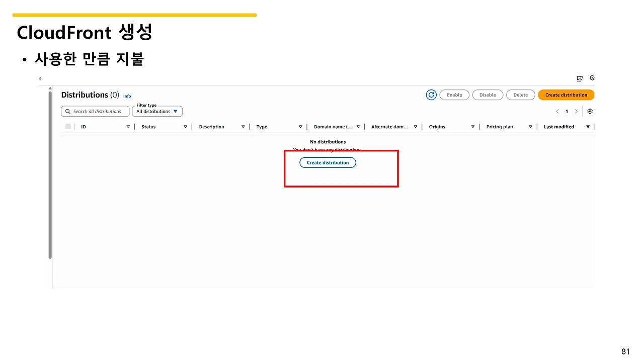Open the Info link beside Distributions
The height and width of the screenshot is (362, 644).
point(127,96)
